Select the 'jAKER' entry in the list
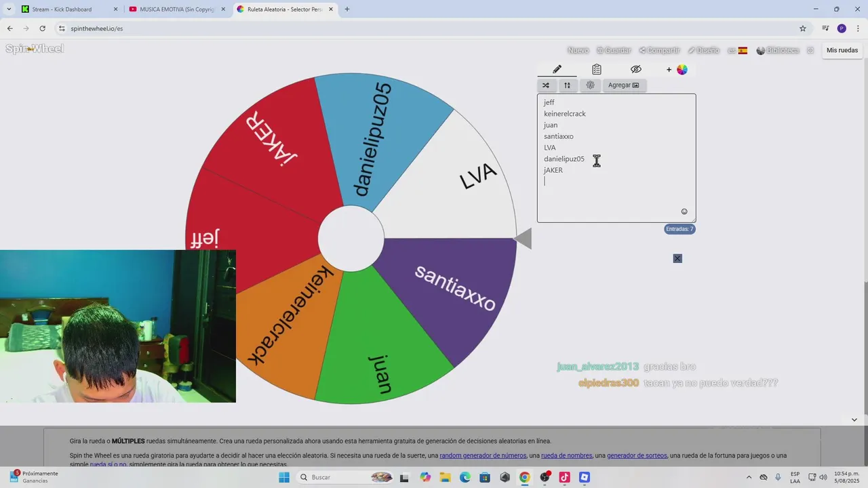This screenshot has height=488, width=868. click(553, 170)
